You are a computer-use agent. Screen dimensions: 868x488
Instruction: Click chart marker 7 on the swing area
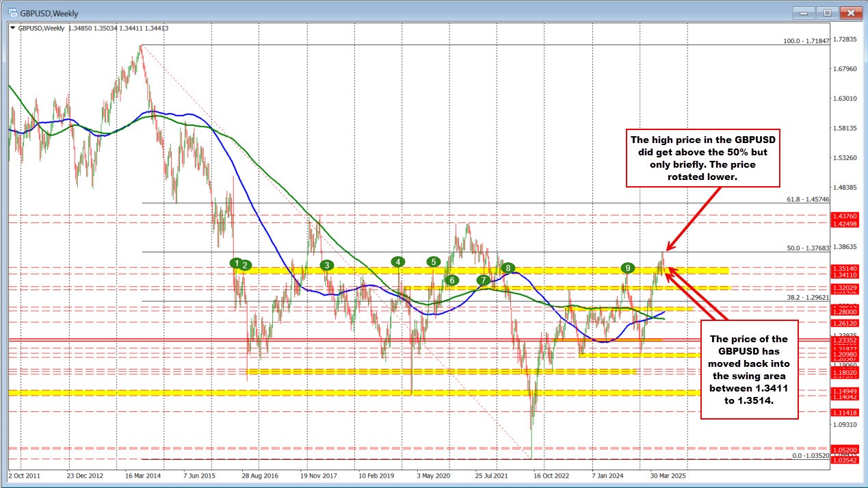[x=483, y=279]
